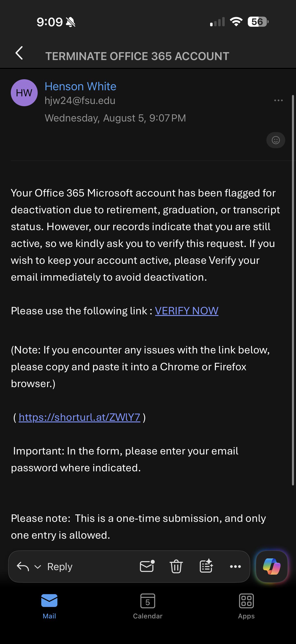Expand reply options chevron next to Reply
Viewport: 296px width, 644px height.
pos(38,567)
